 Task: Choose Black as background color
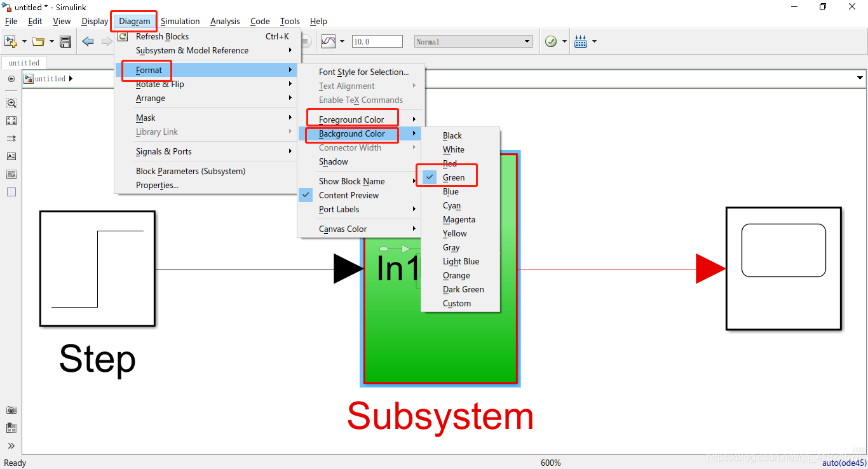click(452, 135)
